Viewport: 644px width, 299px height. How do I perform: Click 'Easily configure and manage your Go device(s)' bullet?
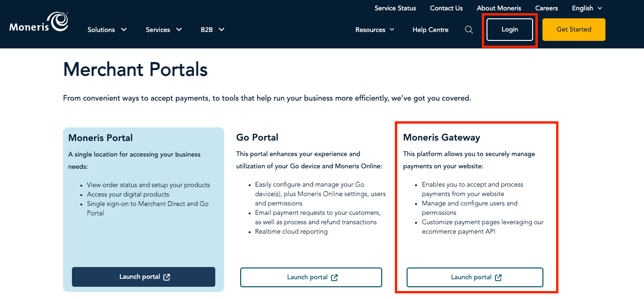pyautogui.click(x=321, y=194)
